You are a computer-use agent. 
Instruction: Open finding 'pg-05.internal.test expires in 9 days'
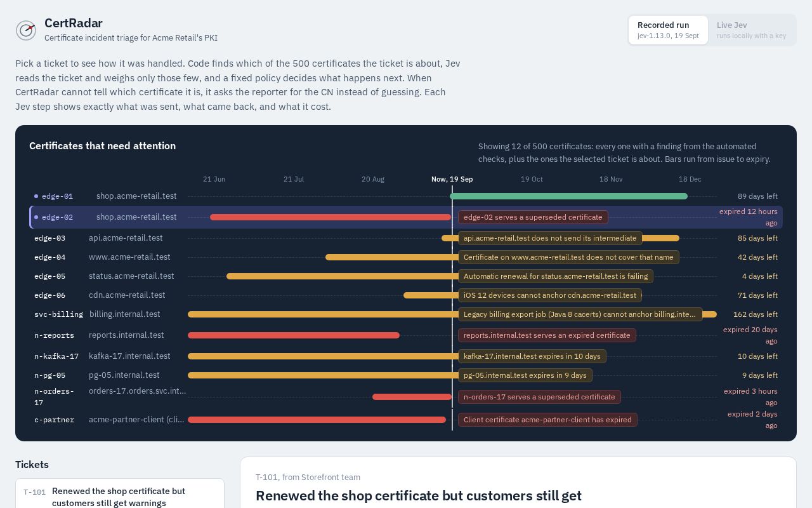coord(525,375)
